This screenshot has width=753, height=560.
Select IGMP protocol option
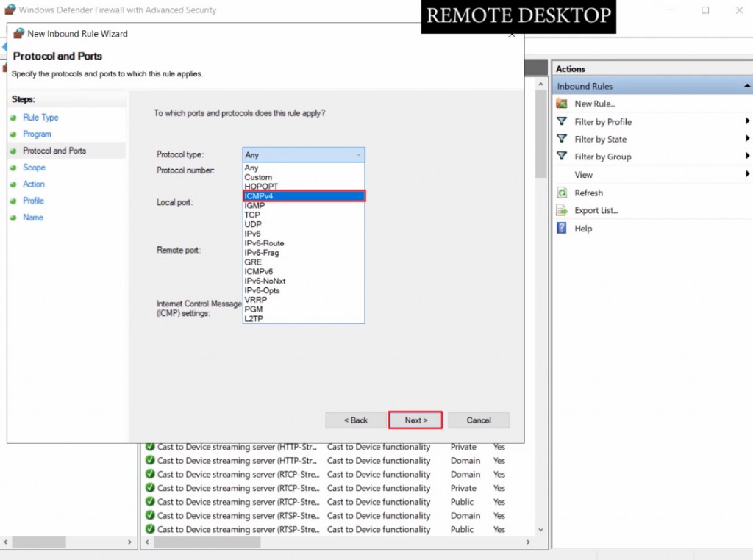(304, 205)
